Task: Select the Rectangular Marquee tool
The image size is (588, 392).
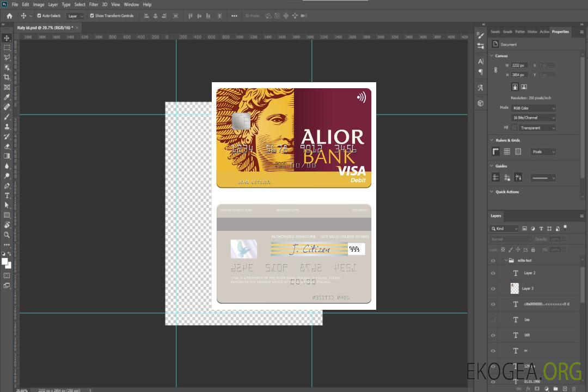Action: point(7,48)
